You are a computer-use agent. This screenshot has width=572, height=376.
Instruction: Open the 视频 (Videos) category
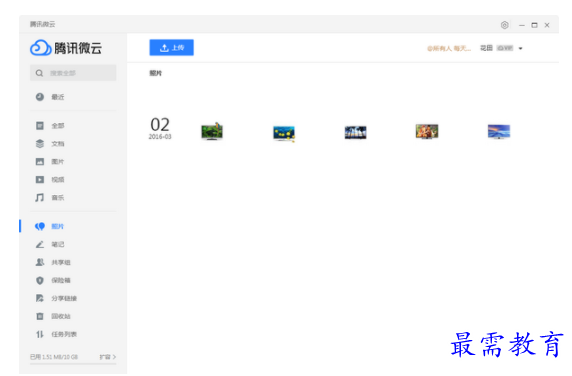[x=50, y=179]
